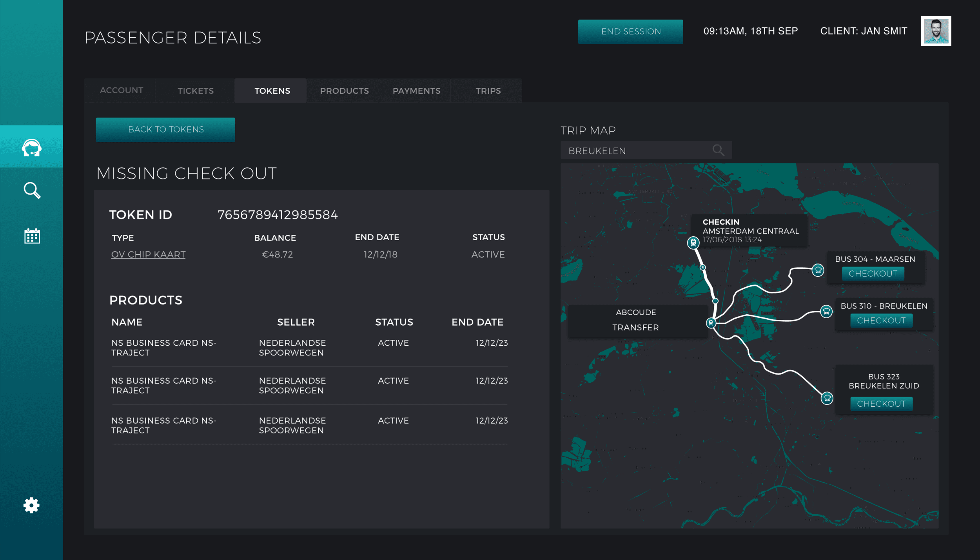The width and height of the screenshot is (980, 560).
Task: Open the Tickets tab
Action: [x=196, y=91]
